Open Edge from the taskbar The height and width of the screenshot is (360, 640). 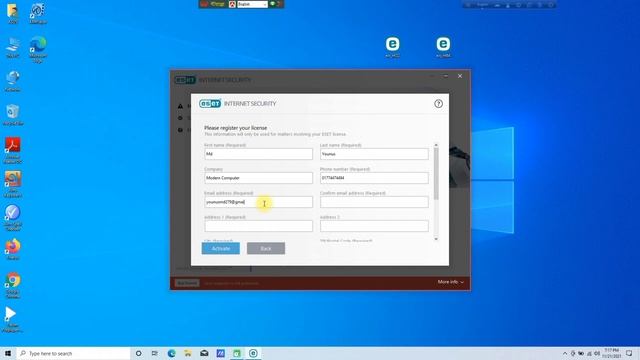click(x=171, y=353)
